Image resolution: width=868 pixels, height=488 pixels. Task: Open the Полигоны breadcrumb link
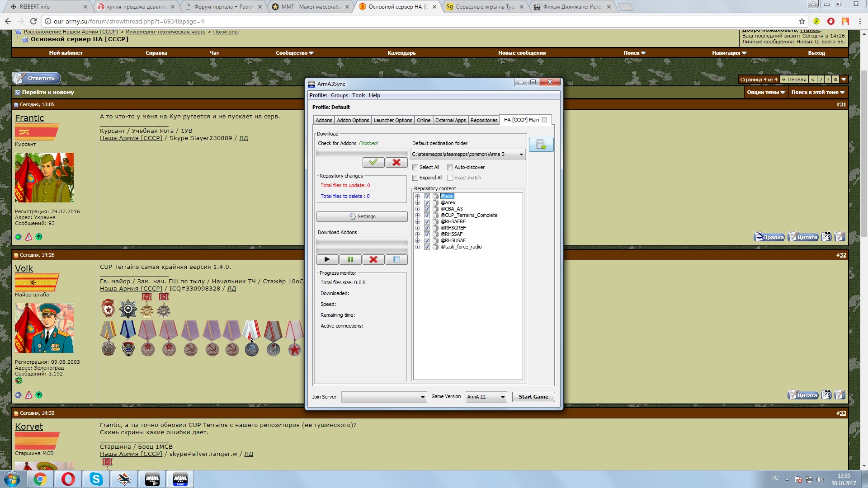226,32
